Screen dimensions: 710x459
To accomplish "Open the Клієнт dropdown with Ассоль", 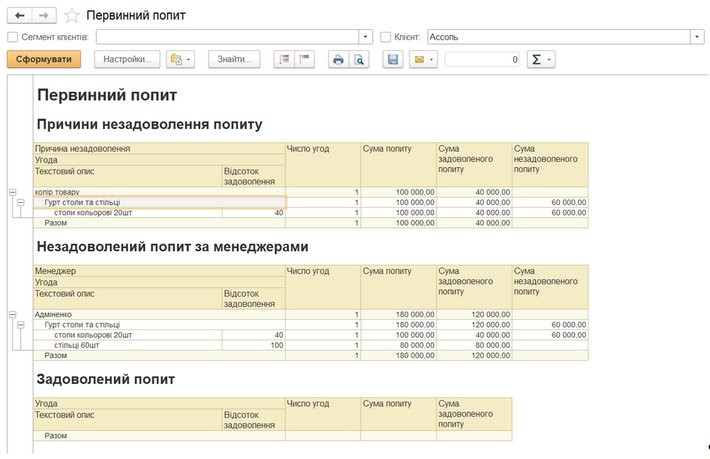I will tap(696, 37).
